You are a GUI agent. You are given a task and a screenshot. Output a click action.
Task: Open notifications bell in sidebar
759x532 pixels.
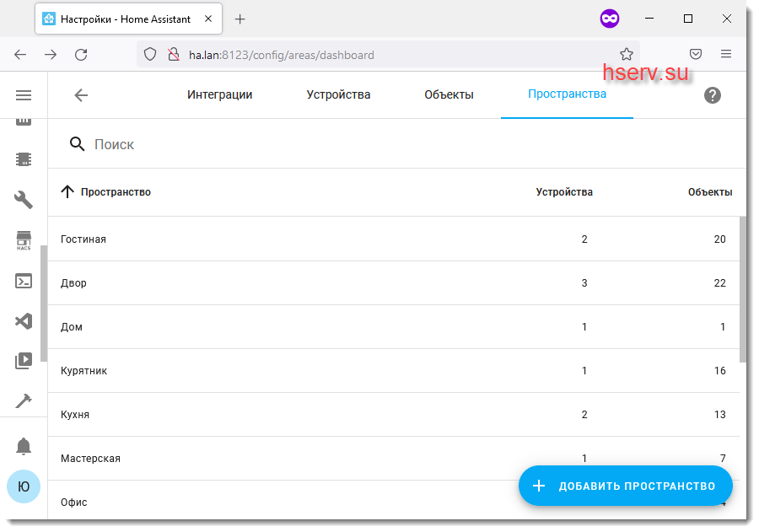[x=24, y=446]
